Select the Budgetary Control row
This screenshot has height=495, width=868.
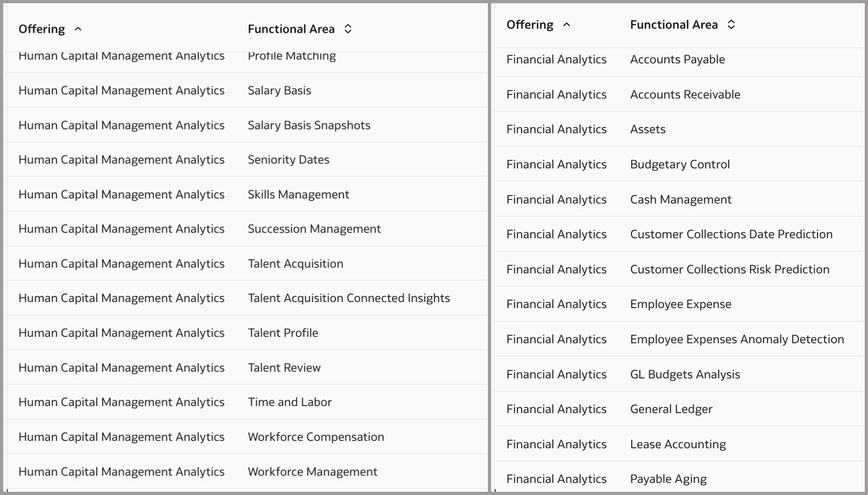point(680,164)
